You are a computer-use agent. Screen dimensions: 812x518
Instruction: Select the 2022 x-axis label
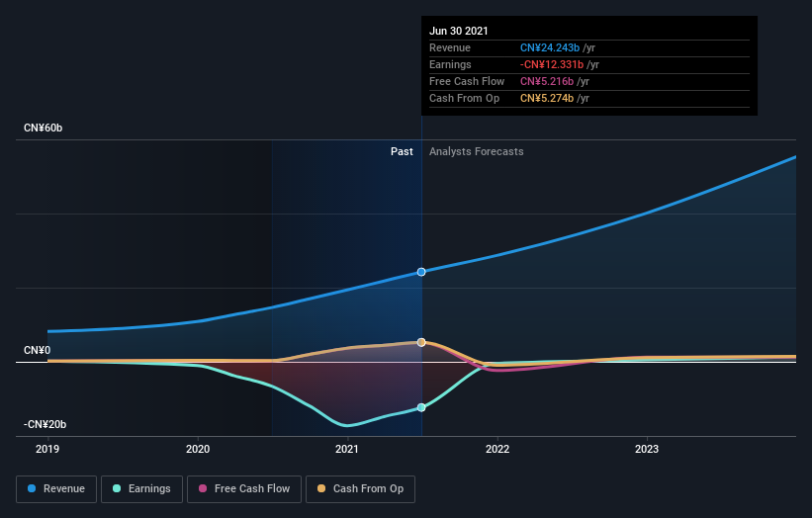point(497,449)
